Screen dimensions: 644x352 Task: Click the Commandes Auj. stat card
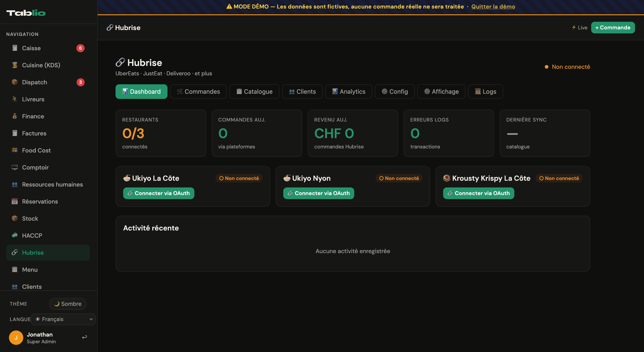257,133
